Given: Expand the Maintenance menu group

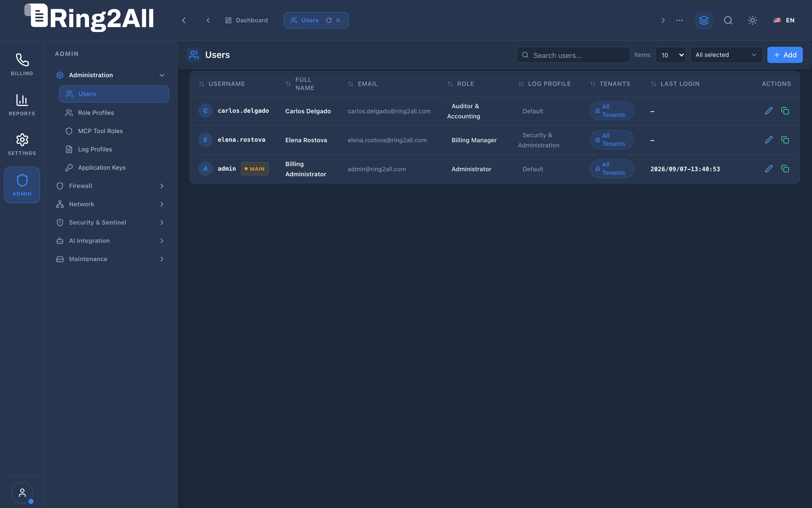Looking at the screenshot, I should [111, 259].
